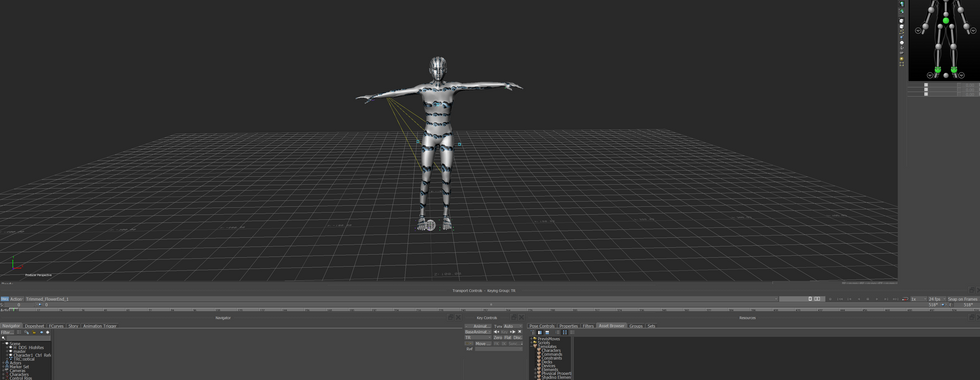Click the Navigator search field

[x=28, y=338]
